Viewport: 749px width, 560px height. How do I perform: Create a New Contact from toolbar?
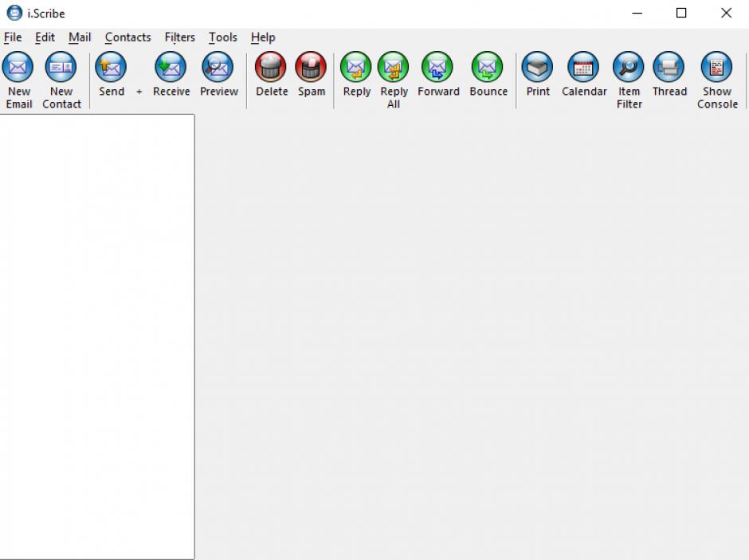(x=61, y=69)
